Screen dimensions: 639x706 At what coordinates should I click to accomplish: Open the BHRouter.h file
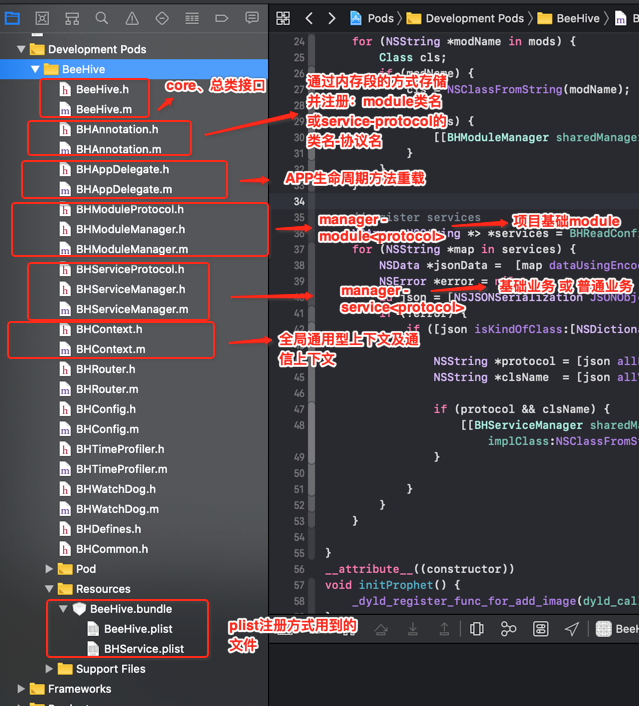97,369
